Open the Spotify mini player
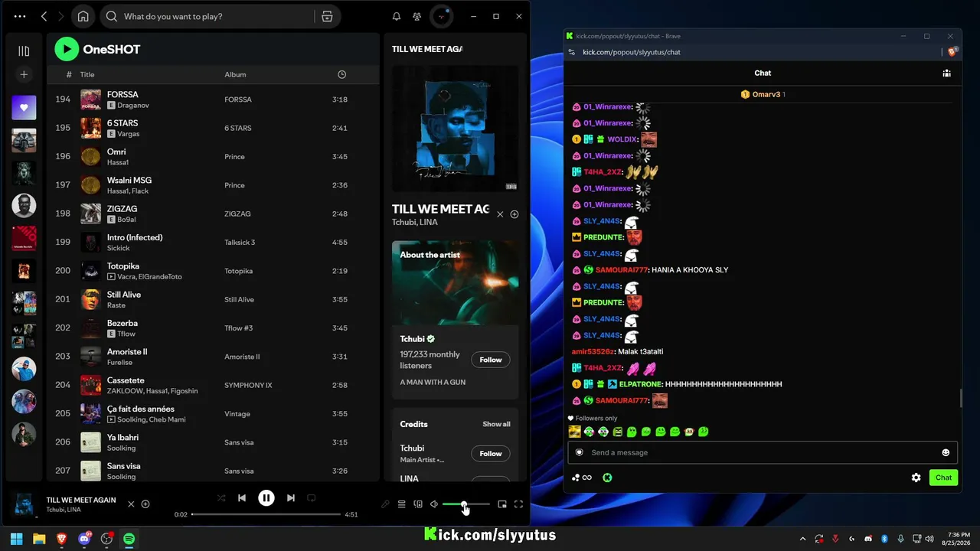This screenshot has width=980, height=551. [502, 504]
